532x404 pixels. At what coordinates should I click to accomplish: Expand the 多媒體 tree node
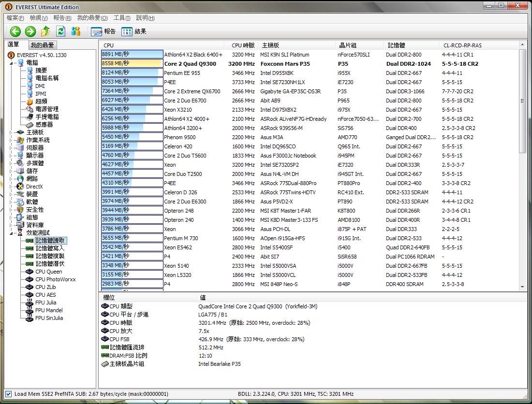click(11, 163)
